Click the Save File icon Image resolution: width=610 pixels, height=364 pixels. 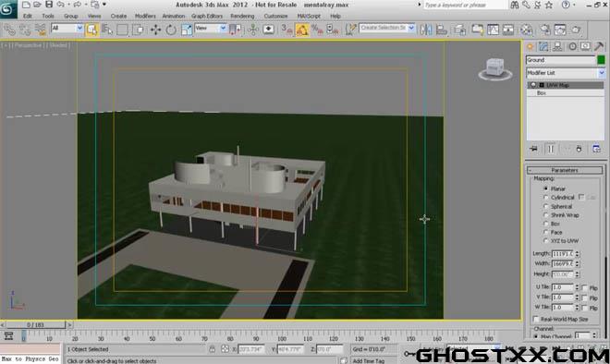tap(49, 5)
